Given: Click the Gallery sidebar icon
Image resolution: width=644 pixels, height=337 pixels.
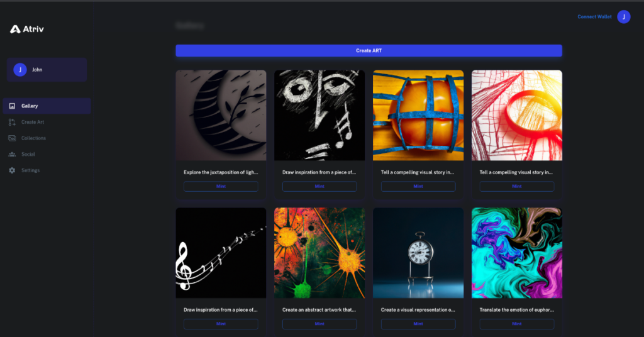Looking at the screenshot, I should pyautogui.click(x=12, y=106).
